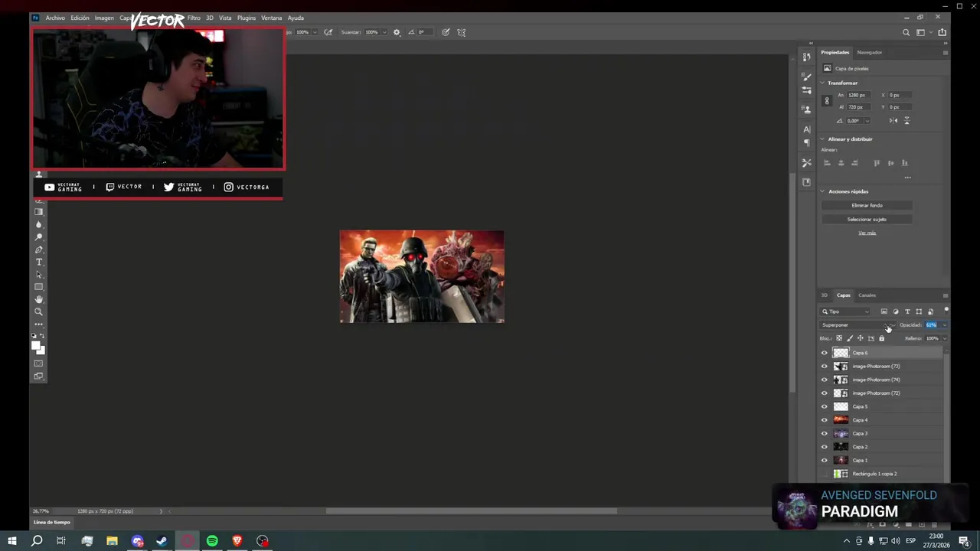Viewport: 980px width, 551px height.
Task: Filter layers by type (T) layer icon
Action: 907,311
